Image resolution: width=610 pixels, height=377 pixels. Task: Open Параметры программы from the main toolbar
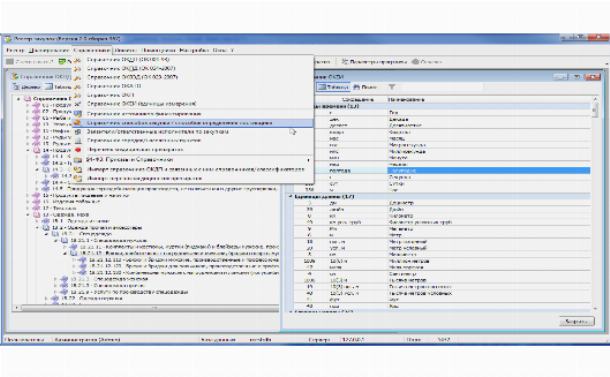(x=374, y=61)
